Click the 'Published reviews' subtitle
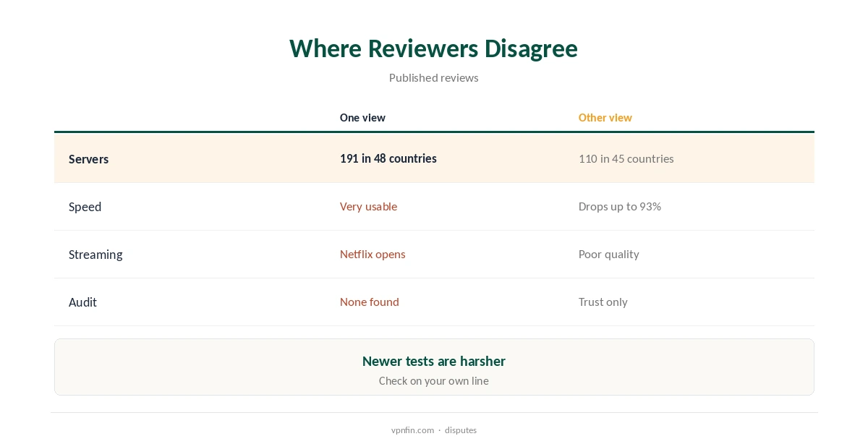The image size is (868, 444). click(434, 77)
